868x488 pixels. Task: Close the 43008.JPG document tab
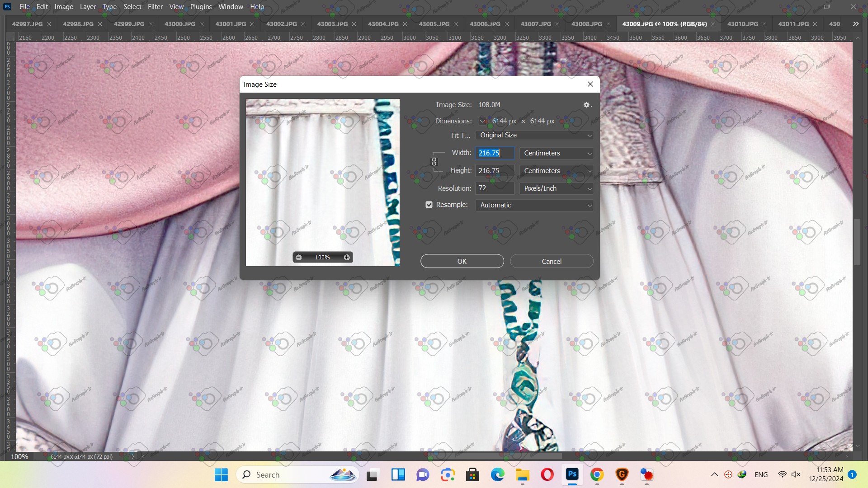(609, 24)
